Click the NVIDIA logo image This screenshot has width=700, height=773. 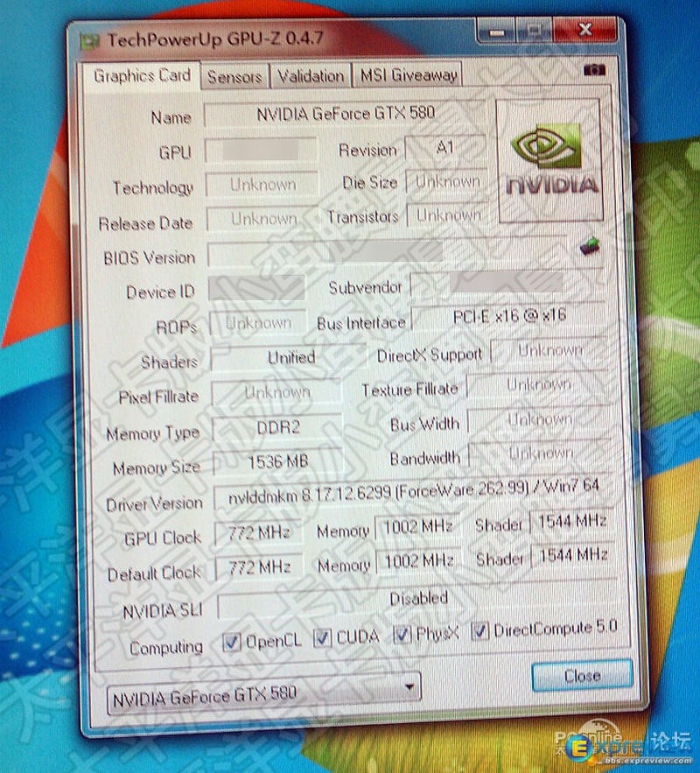click(x=550, y=161)
